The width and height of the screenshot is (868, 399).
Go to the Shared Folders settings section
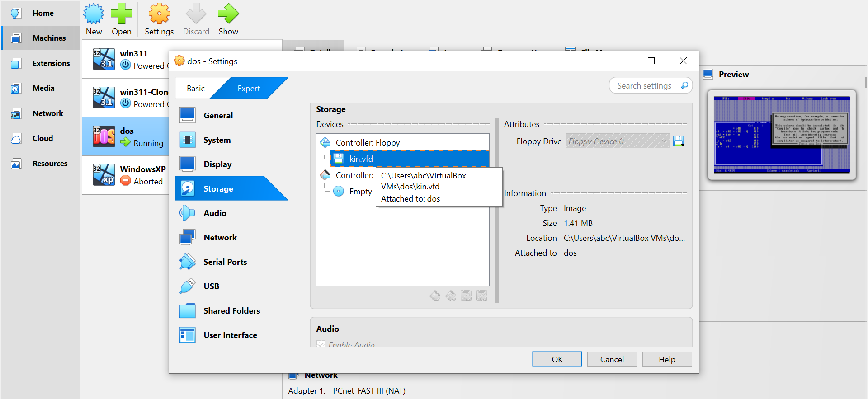pos(231,311)
